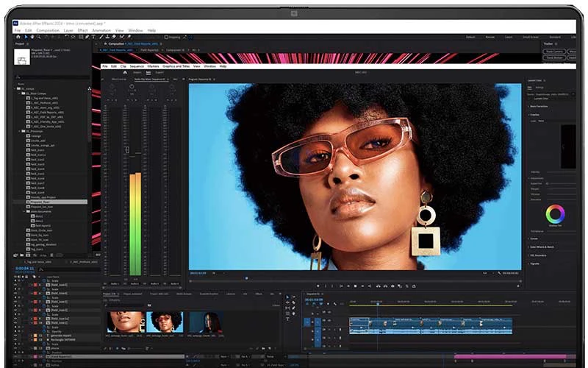Select the middle afro portrait thumbnail
This screenshot has height=368, width=588.
pyautogui.click(x=166, y=322)
